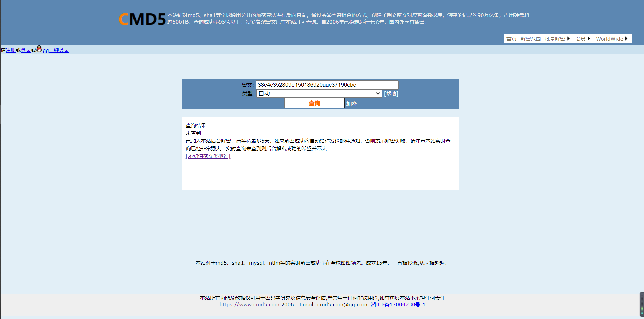This screenshot has height=319, width=644.
Task: Open the 解密范围 page
Action: pos(531,39)
